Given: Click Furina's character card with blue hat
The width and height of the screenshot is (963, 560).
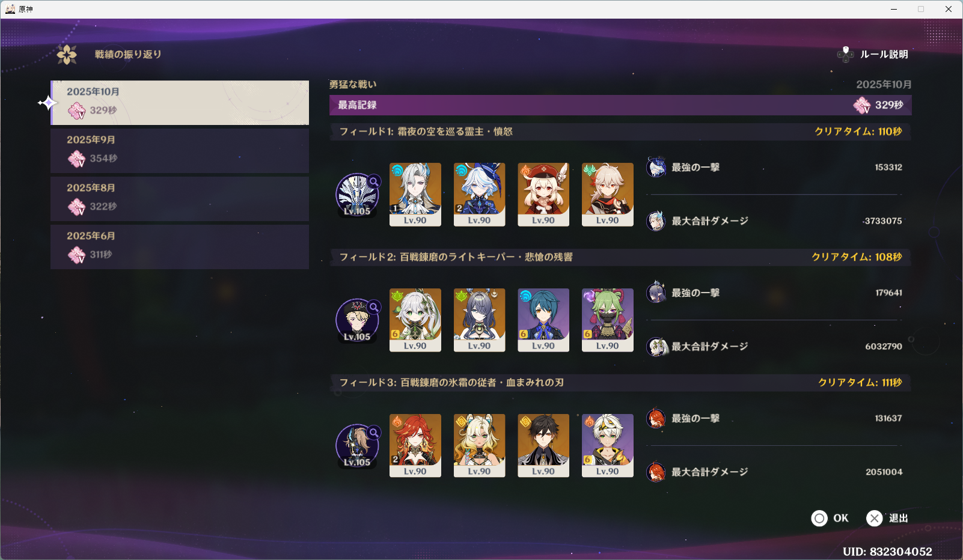Looking at the screenshot, I should 480,195.
